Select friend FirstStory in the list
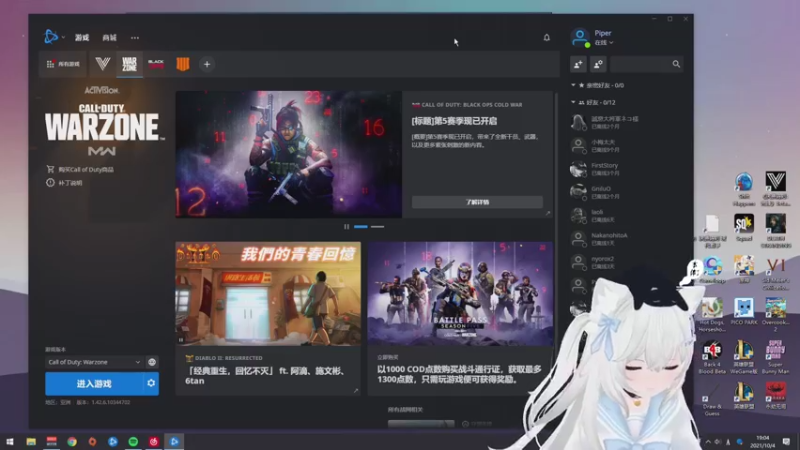 627,169
